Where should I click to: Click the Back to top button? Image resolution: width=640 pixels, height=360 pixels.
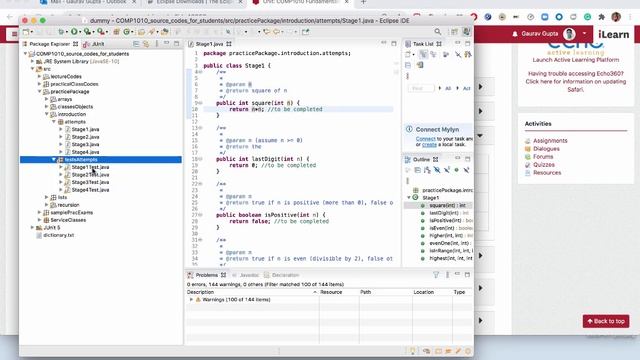[606, 321]
